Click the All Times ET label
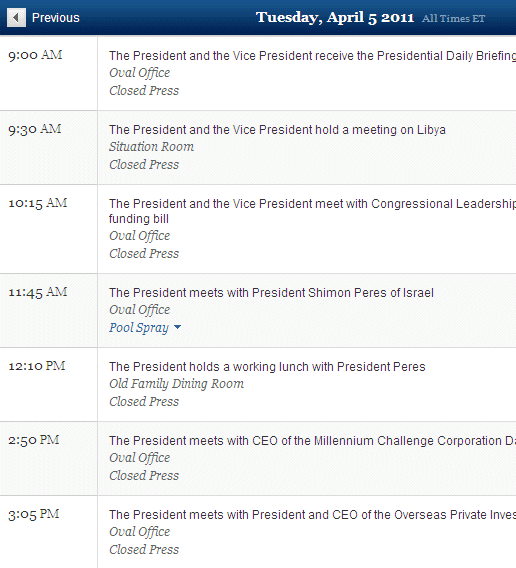Screen dimensions: 516x568 click(x=453, y=18)
